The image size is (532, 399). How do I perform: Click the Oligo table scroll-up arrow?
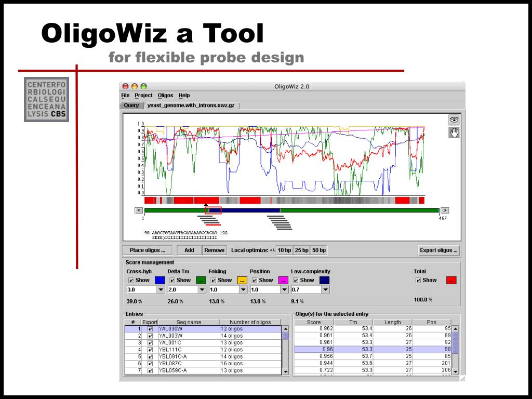click(x=455, y=329)
